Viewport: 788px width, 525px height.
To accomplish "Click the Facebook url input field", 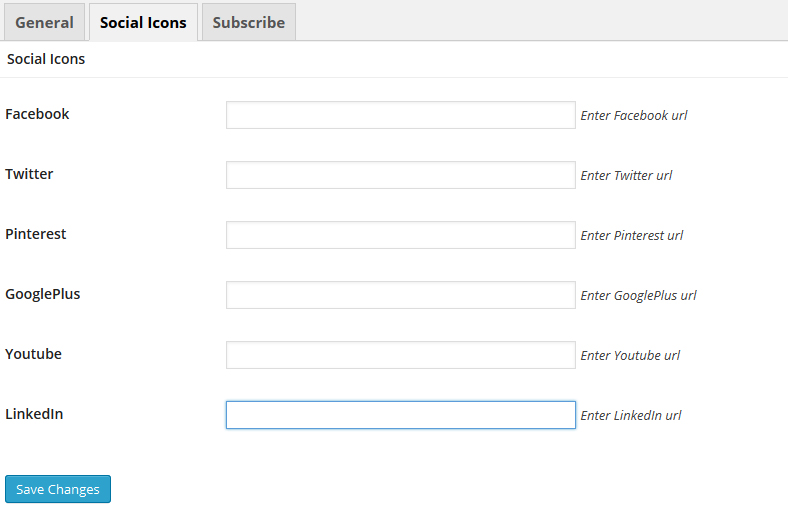I will [x=401, y=115].
